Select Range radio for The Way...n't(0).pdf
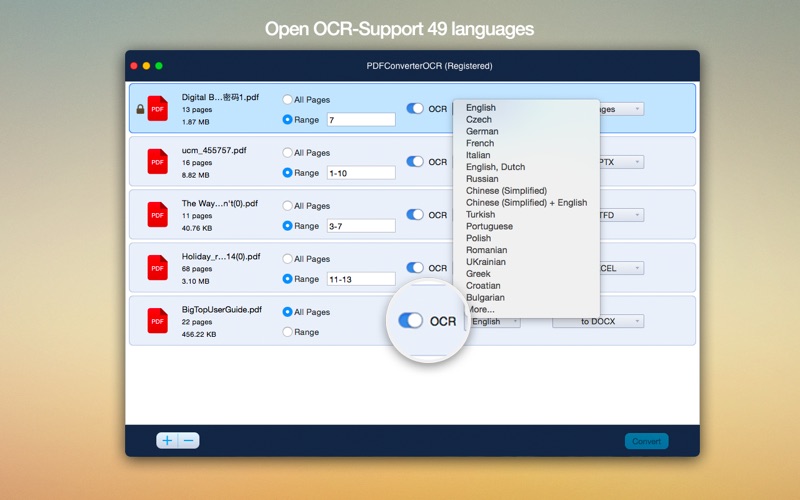Image resolution: width=800 pixels, height=500 pixels. pyautogui.click(x=287, y=226)
